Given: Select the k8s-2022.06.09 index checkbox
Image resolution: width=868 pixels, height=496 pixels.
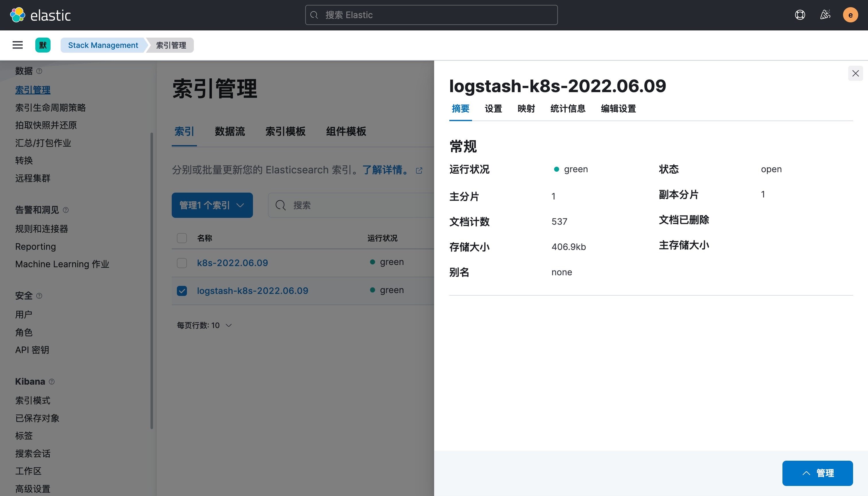Looking at the screenshot, I should click(x=182, y=263).
